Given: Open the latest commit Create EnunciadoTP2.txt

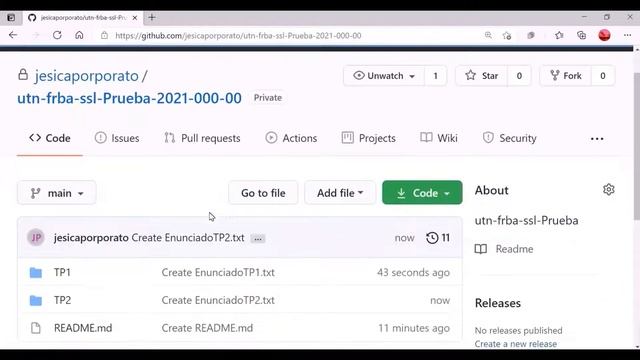Looking at the screenshot, I should (x=188, y=238).
